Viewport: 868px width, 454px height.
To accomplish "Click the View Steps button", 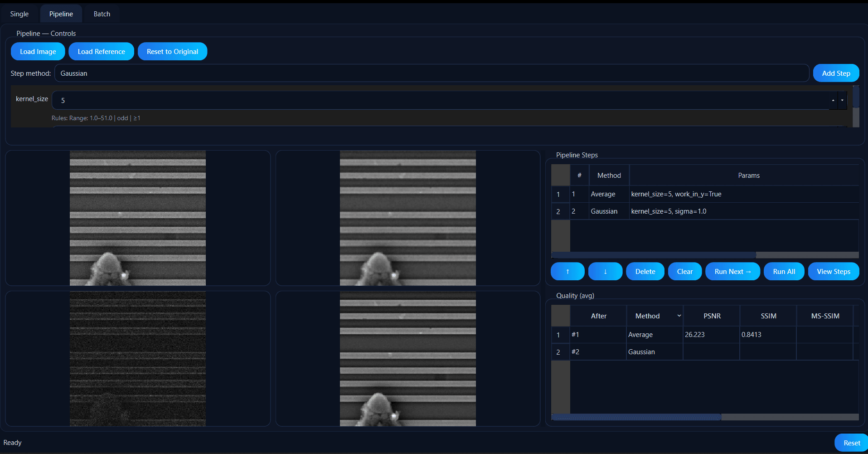I will (833, 271).
